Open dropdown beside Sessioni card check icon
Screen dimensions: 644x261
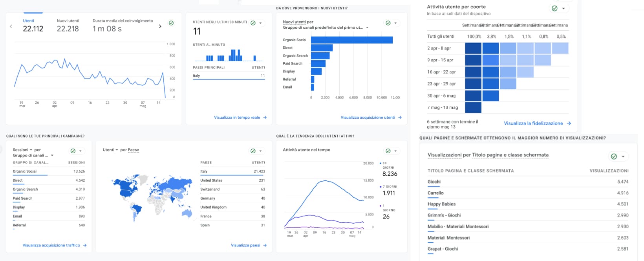80,151
